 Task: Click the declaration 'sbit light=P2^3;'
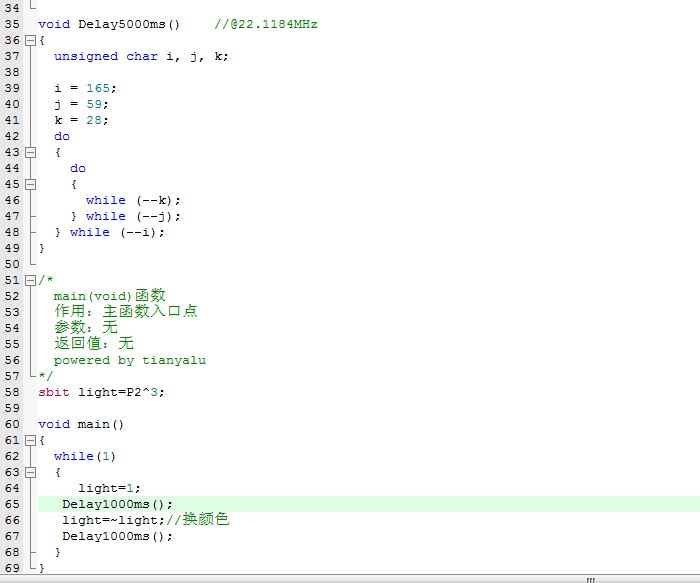[101, 392]
